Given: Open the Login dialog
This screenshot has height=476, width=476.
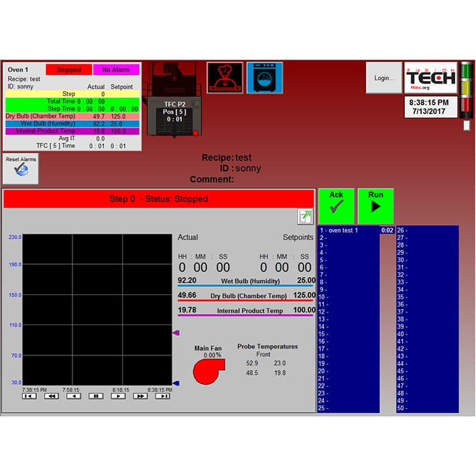Looking at the screenshot, I should (384, 78).
